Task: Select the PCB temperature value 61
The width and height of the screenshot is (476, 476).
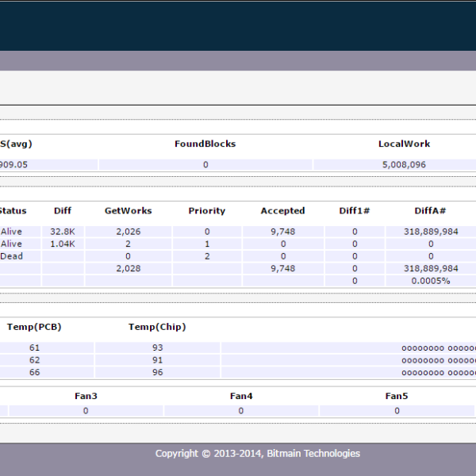Action: point(34,347)
